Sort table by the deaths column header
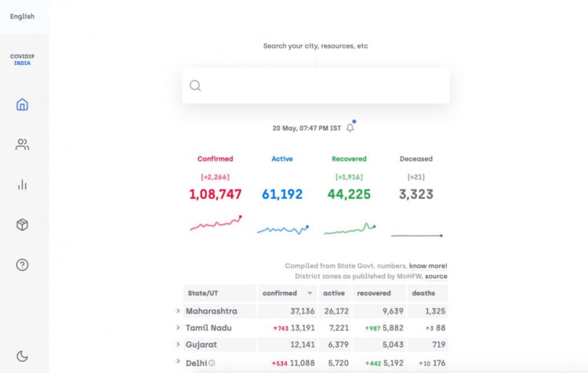The height and width of the screenshot is (373, 588). point(423,293)
